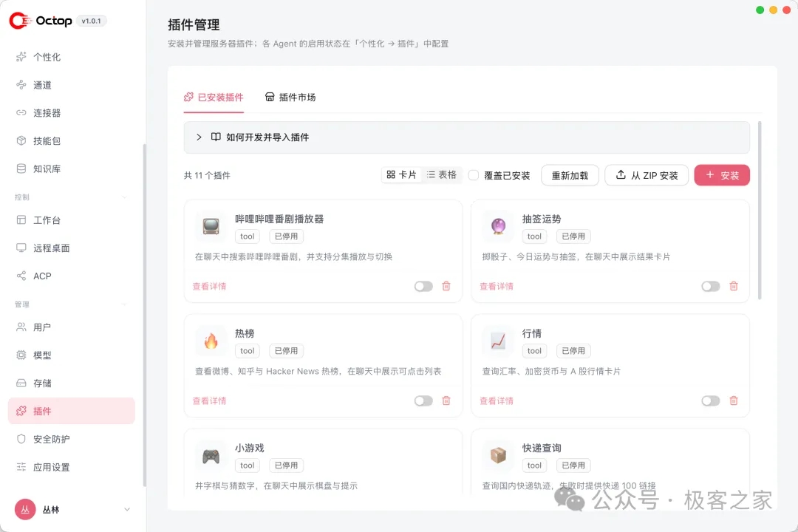
Task: Click the v1.0.1 version badge
Action: (x=91, y=21)
